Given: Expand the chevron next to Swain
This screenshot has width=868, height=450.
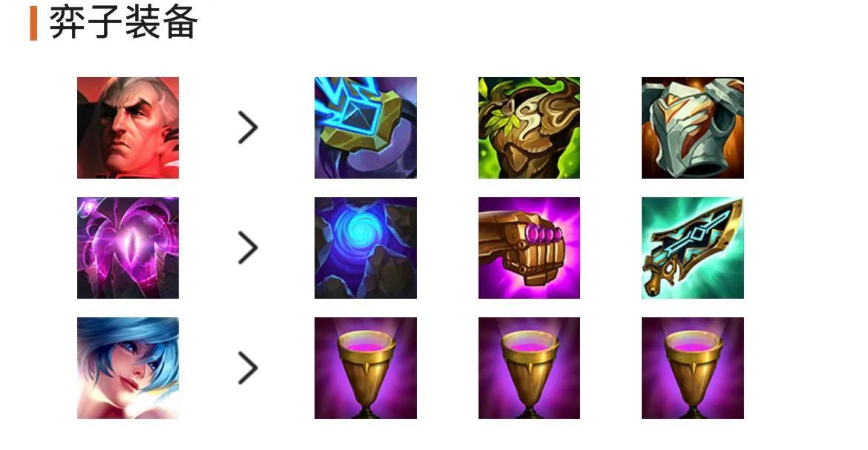Looking at the screenshot, I should click(x=248, y=128).
